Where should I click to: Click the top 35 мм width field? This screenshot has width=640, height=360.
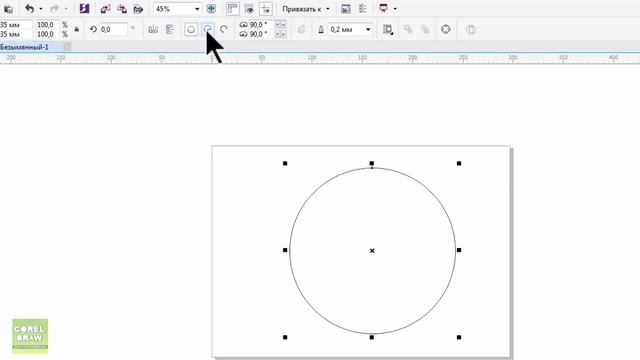point(16,25)
